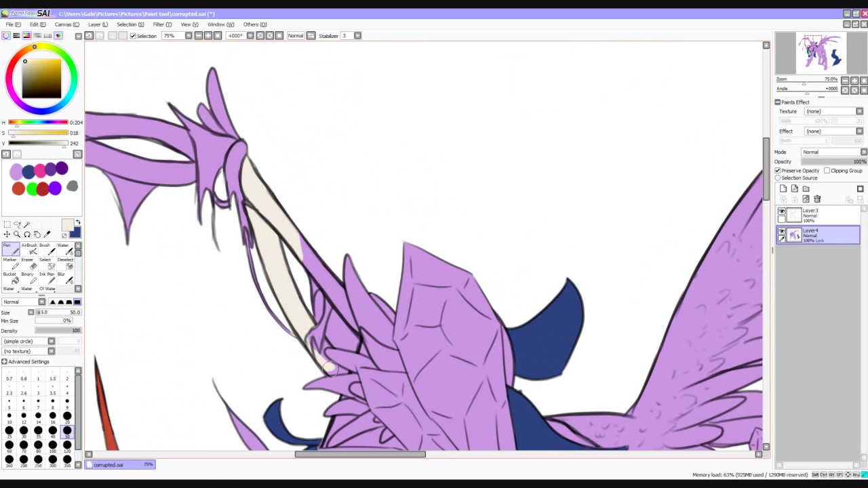
Task: Toggle Preserve Opacity checkbox
Action: tap(778, 171)
